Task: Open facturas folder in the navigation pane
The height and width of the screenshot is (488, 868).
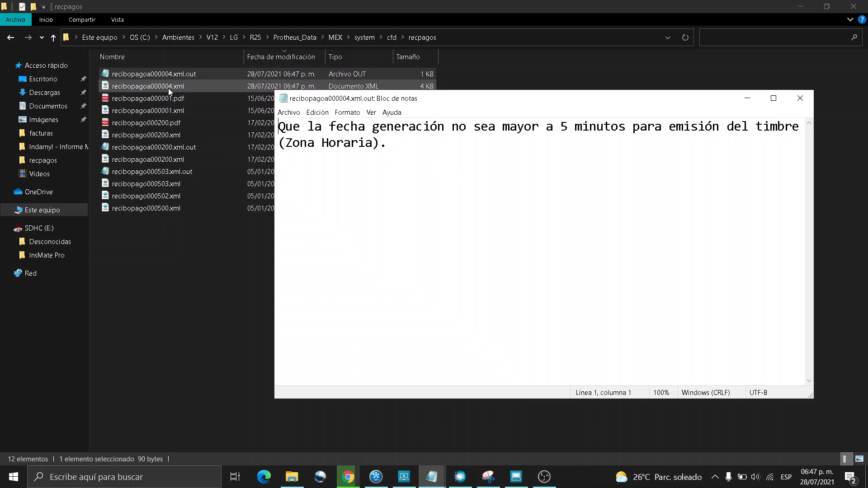Action: coord(41,133)
